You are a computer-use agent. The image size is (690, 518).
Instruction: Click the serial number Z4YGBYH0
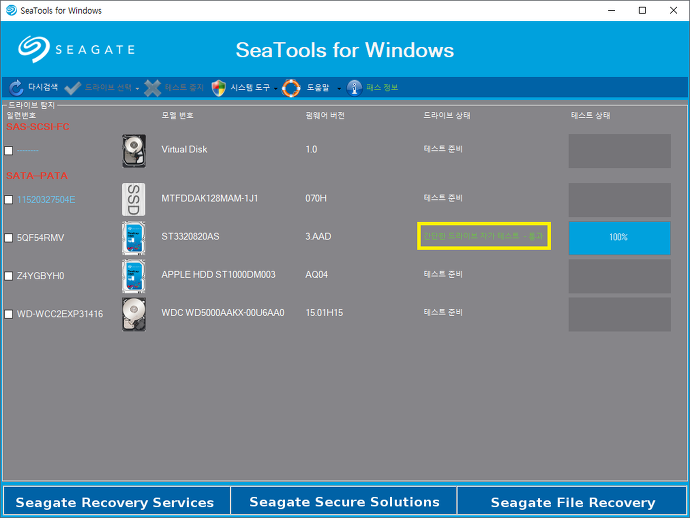click(x=40, y=276)
